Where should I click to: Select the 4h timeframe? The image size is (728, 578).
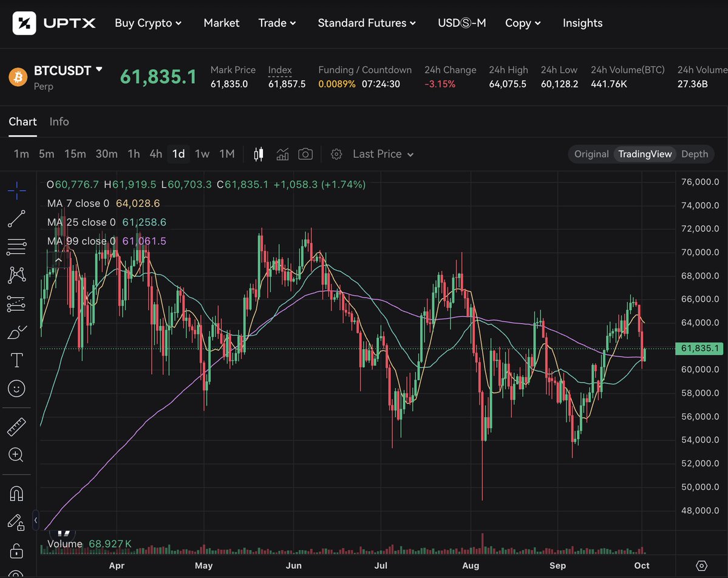tap(155, 154)
